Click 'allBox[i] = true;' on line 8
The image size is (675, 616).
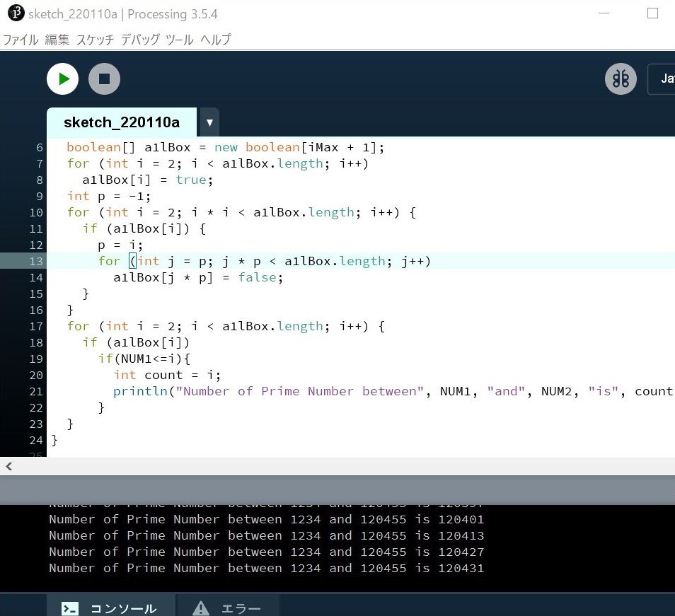148,180
